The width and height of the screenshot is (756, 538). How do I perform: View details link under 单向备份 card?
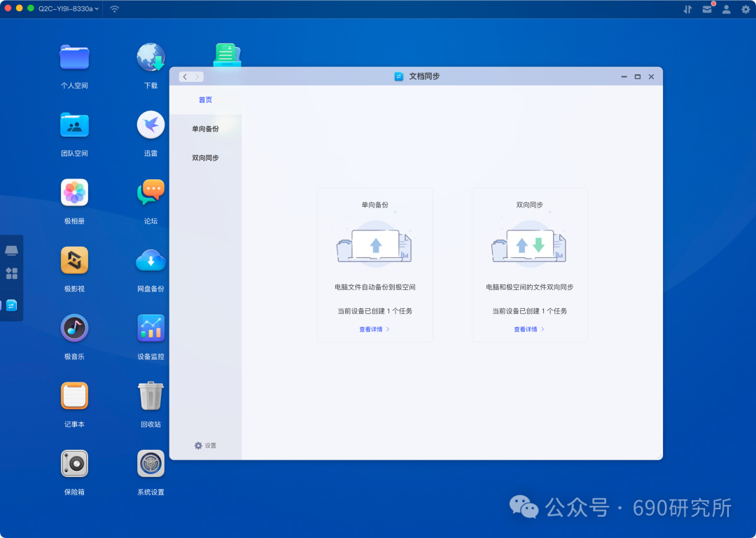click(x=374, y=329)
